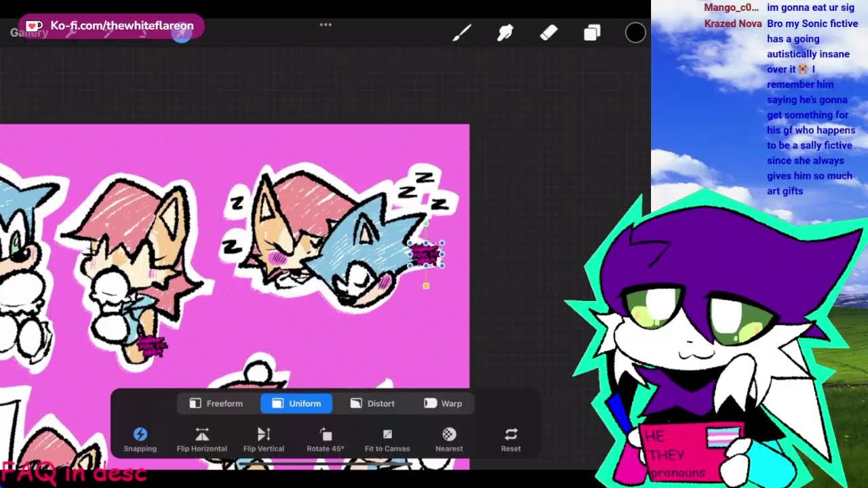Flip the selection horizontally
The image size is (868, 488).
tap(202, 439)
